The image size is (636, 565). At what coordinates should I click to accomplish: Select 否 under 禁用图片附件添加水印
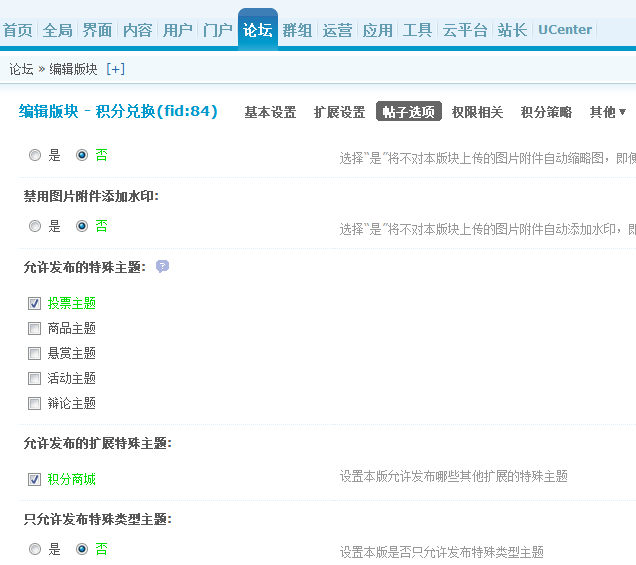(82, 226)
